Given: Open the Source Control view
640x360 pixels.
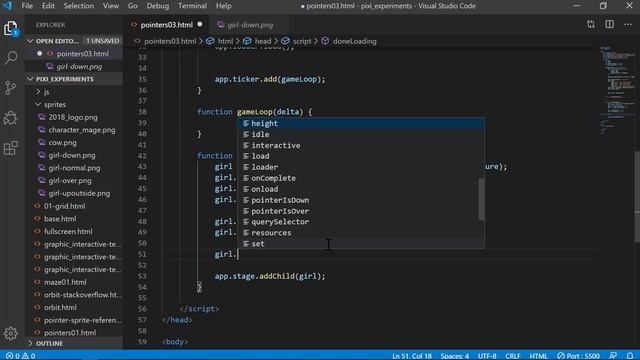Looking at the screenshot, I should pos(11,88).
